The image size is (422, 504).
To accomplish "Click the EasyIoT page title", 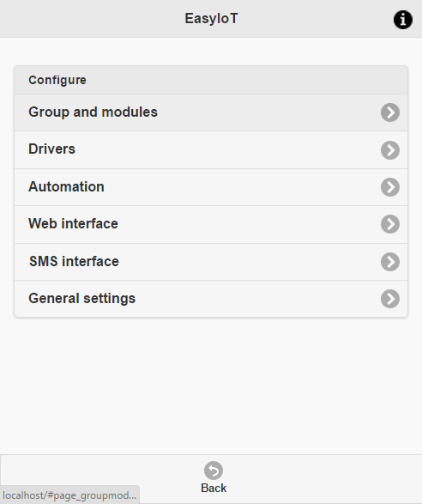I will click(211, 19).
